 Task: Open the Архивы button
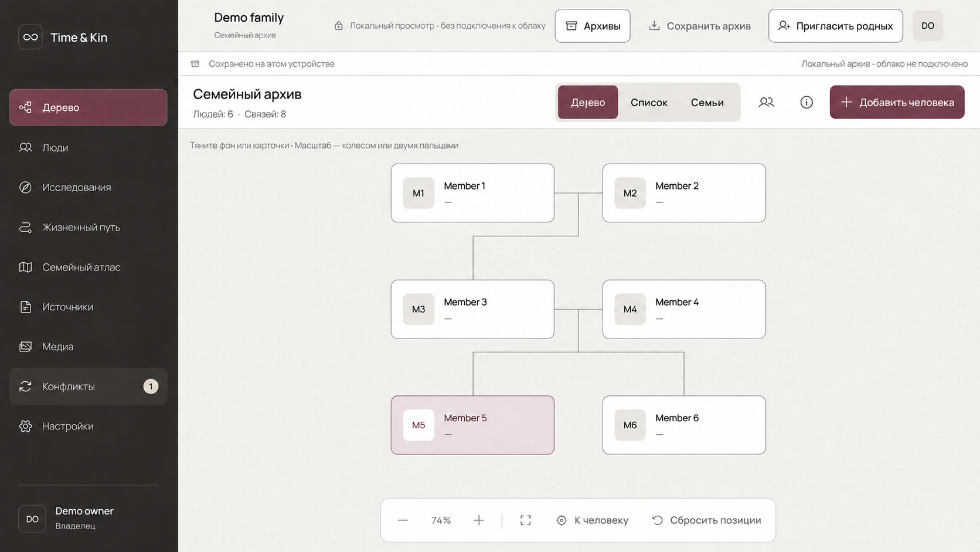click(x=593, y=26)
